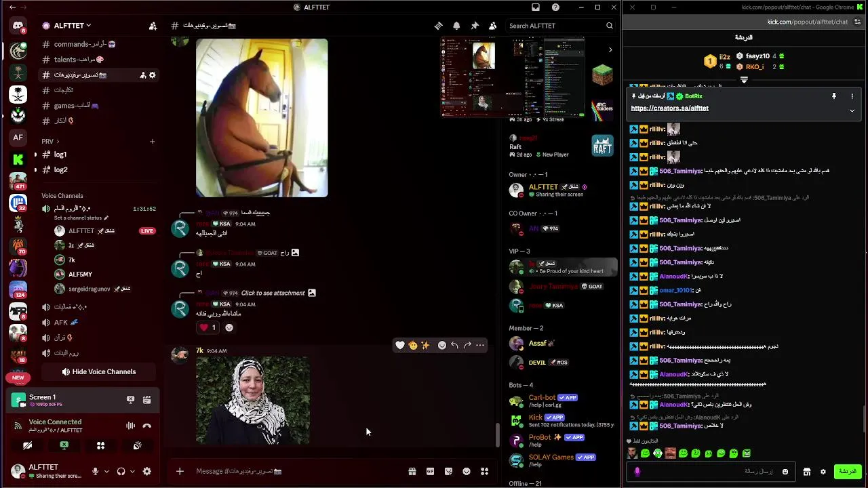Open the GIF picker
The width and height of the screenshot is (868, 488).
click(x=430, y=471)
